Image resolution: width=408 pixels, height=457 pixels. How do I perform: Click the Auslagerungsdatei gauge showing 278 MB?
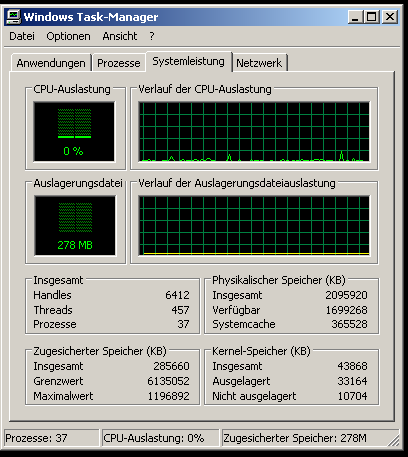[x=75, y=226]
